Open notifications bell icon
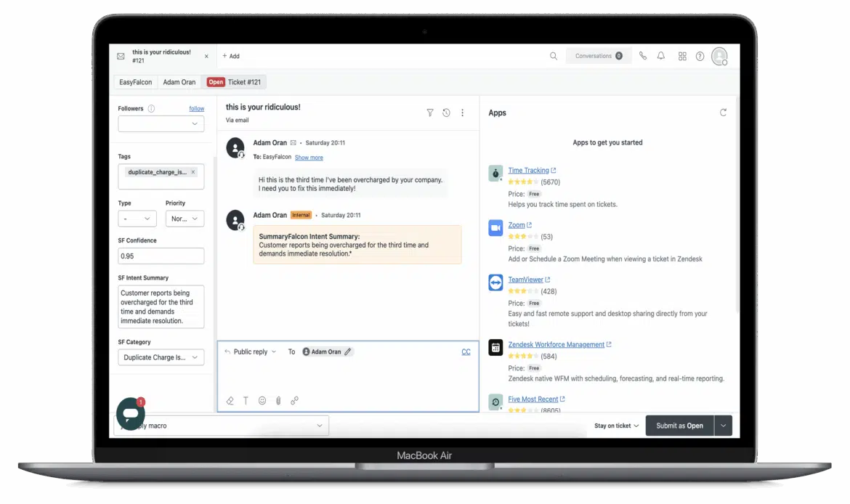Screen dimensions: 850x504 click(661, 56)
